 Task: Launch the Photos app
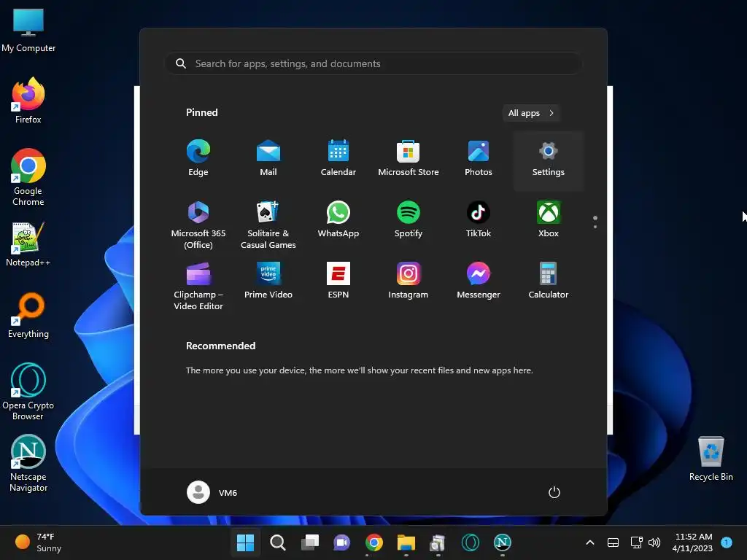[479, 158]
